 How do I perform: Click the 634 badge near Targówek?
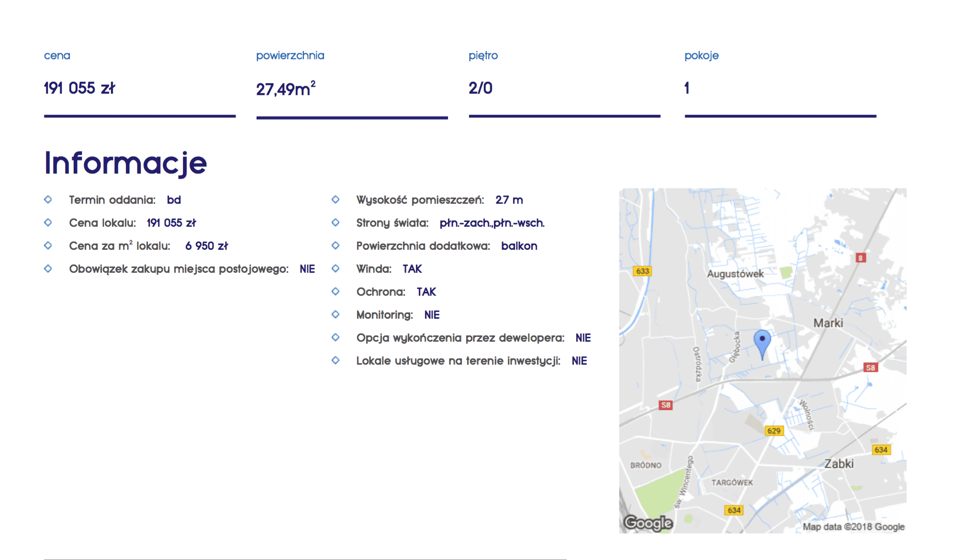(x=734, y=510)
